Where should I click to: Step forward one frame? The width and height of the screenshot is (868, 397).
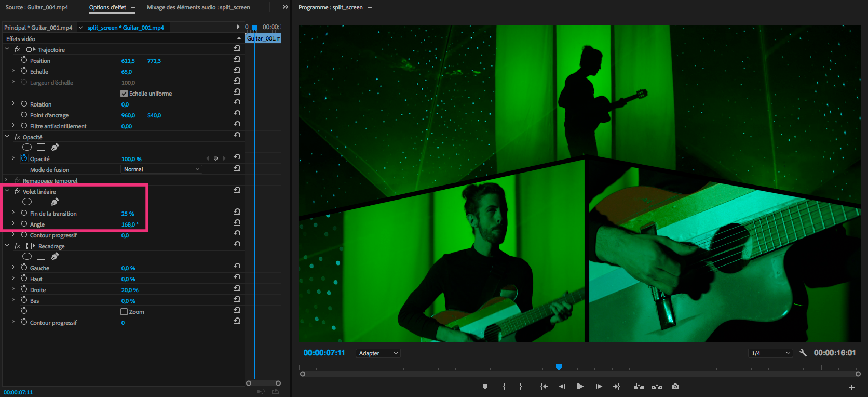tap(599, 387)
